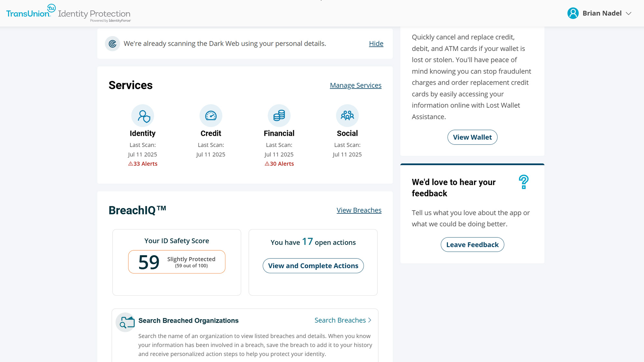Follow the View Breaches link
Viewport: 644px width, 362px height.
(359, 210)
